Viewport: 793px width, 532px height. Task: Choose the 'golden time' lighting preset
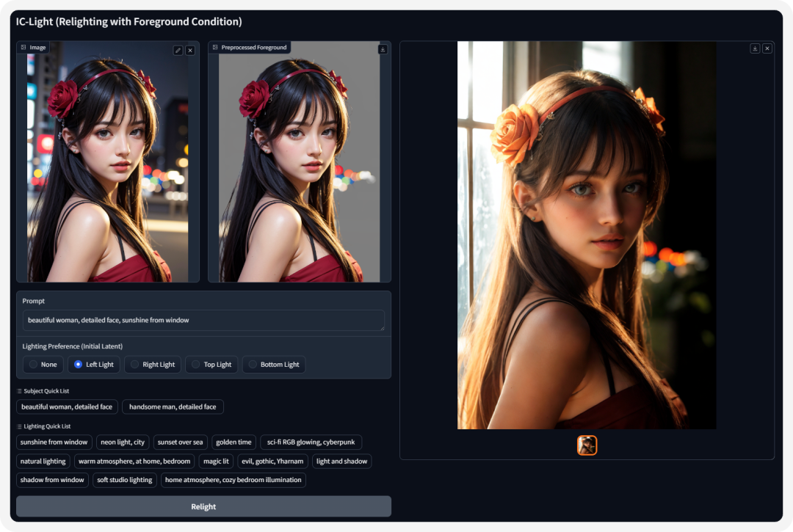coord(233,442)
